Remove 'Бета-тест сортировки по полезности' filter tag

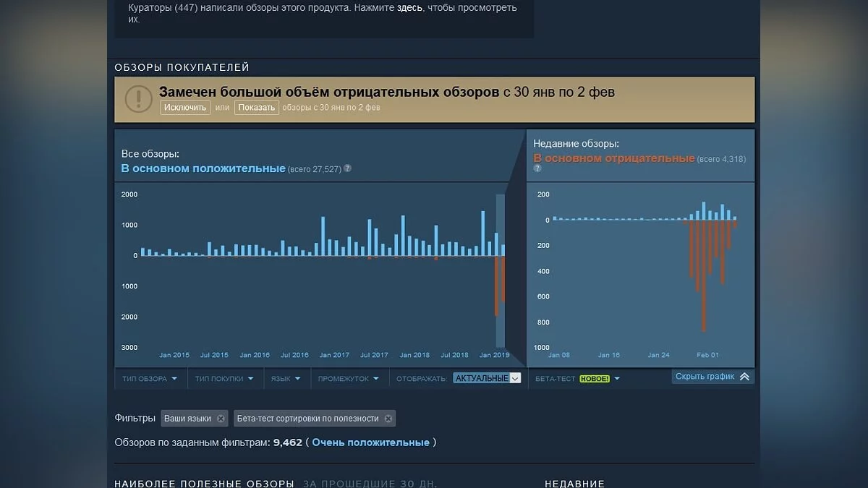click(388, 419)
